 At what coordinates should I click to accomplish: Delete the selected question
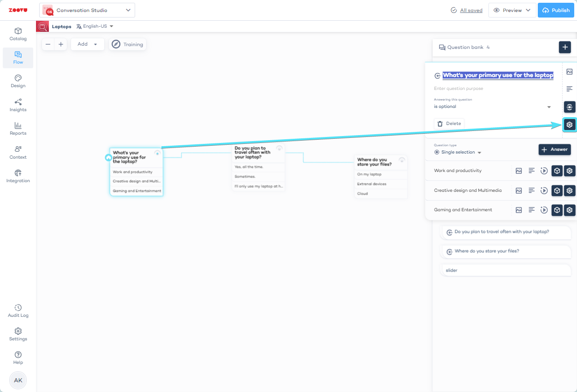pyautogui.click(x=449, y=124)
